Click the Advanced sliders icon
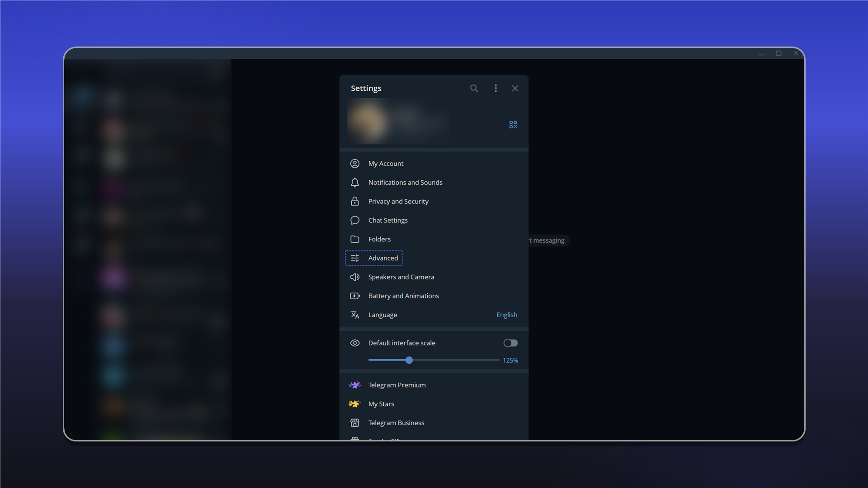 (355, 258)
